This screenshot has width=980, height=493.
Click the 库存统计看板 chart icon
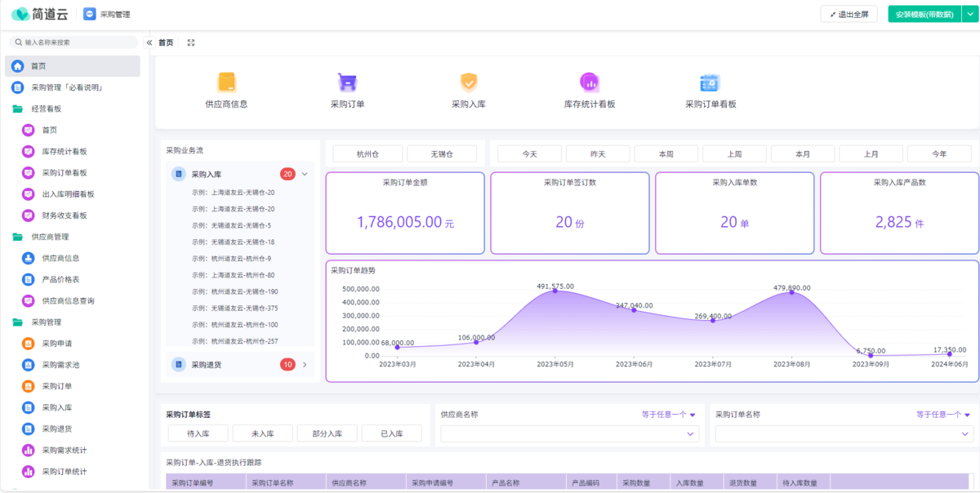point(589,82)
